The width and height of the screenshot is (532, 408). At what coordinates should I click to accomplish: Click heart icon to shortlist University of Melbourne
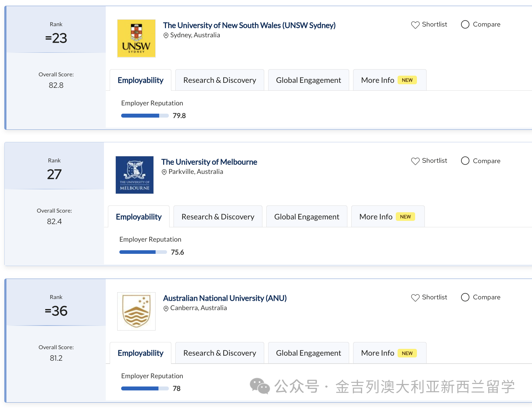[x=415, y=161]
